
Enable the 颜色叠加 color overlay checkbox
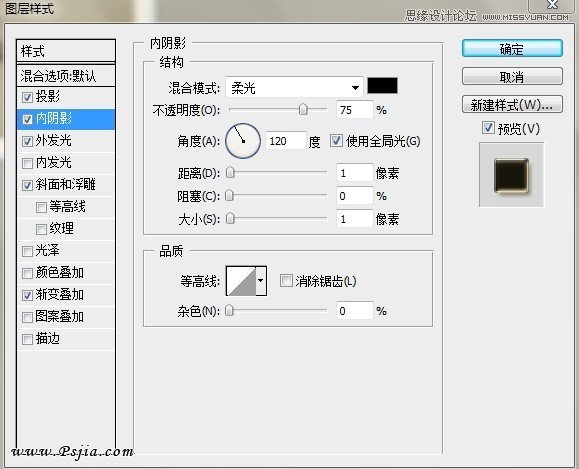pyautogui.click(x=27, y=273)
